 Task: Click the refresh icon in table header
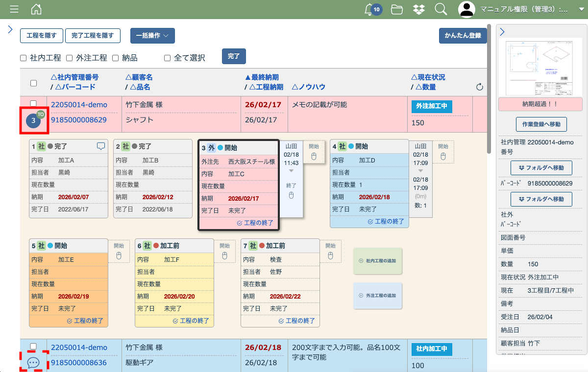click(480, 87)
